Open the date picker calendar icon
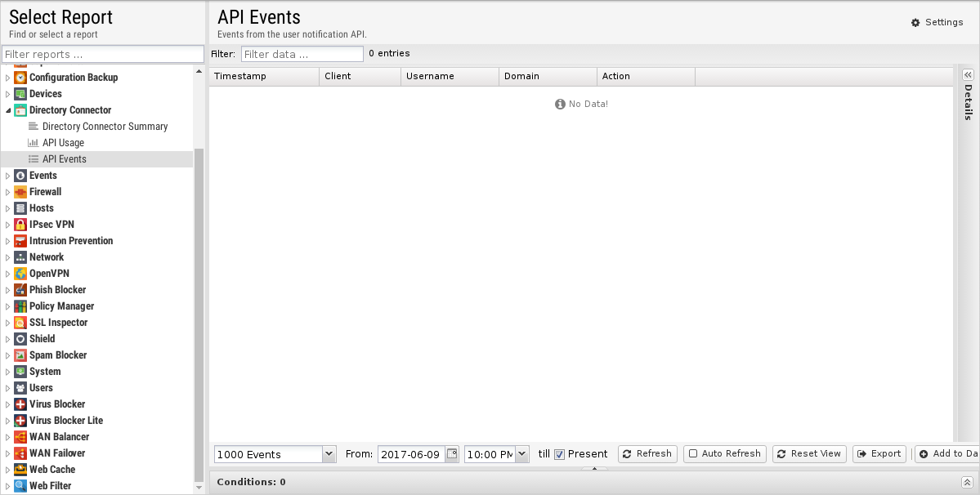The height and width of the screenshot is (495, 980). click(452, 454)
